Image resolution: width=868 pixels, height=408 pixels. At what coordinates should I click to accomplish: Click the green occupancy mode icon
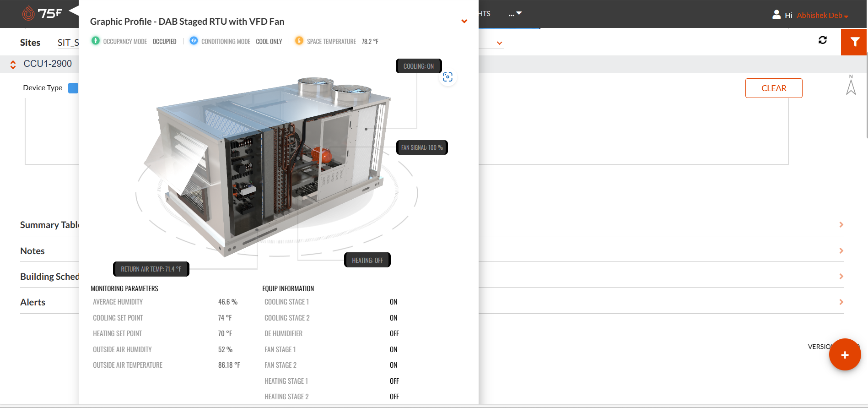pyautogui.click(x=96, y=41)
